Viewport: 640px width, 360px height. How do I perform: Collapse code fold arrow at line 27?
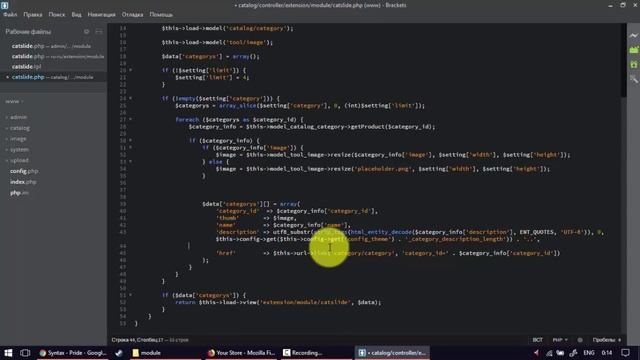coord(131,119)
